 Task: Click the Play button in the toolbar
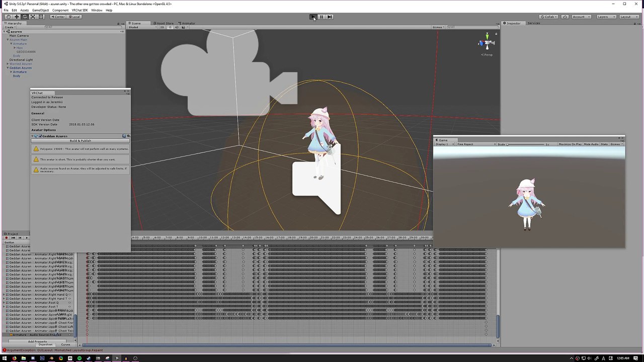click(x=313, y=17)
